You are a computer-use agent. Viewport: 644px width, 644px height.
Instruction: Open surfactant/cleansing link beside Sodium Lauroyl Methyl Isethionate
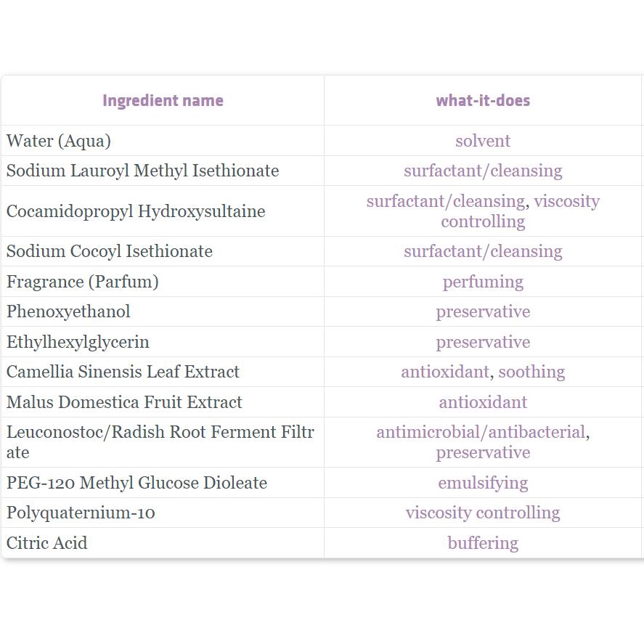pyautogui.click(x=483, y=171)
